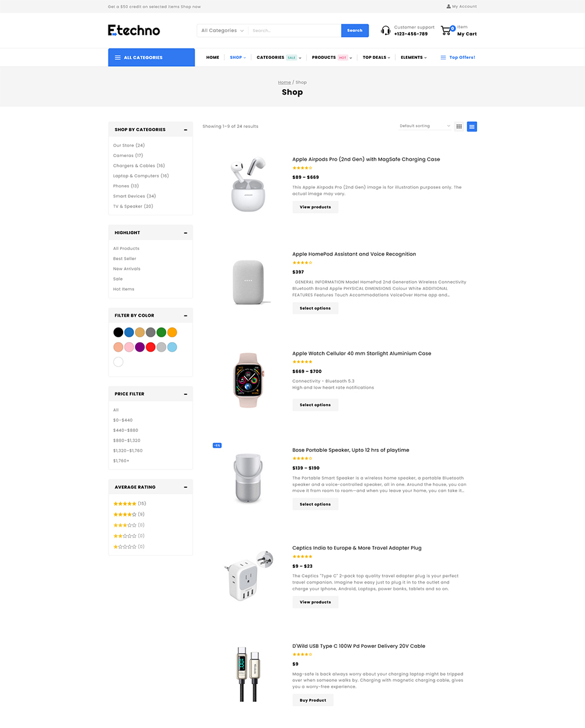
Task: Click the blue Search button
Action: click(355, 30)
